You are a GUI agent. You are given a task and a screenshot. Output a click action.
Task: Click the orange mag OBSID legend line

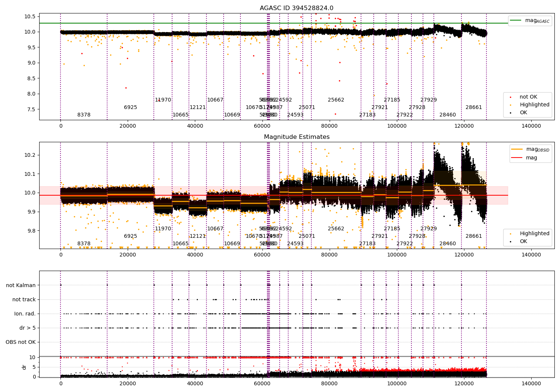click(517, 149)
